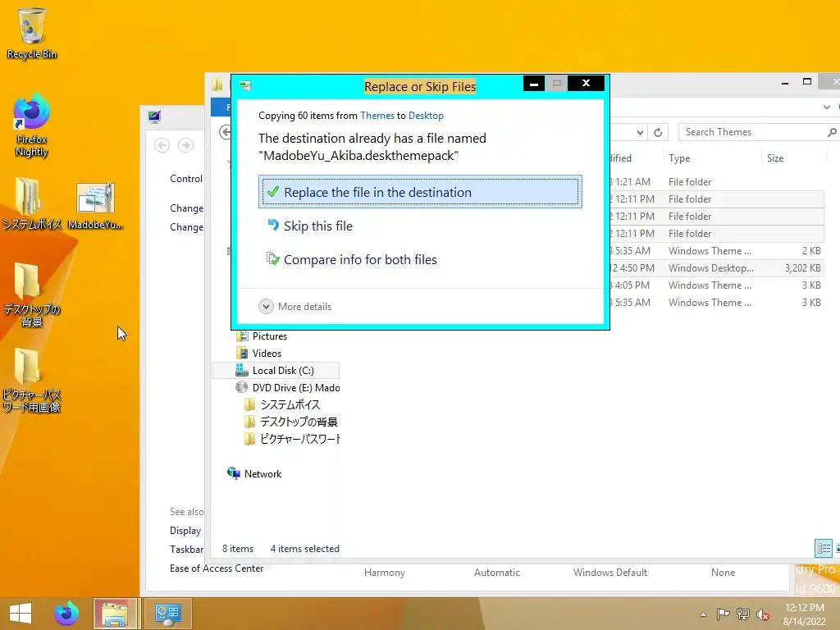This screenshot has height=630, width=840.
Task: Select Videos in Explorer navigation pane
Action: 267,354
